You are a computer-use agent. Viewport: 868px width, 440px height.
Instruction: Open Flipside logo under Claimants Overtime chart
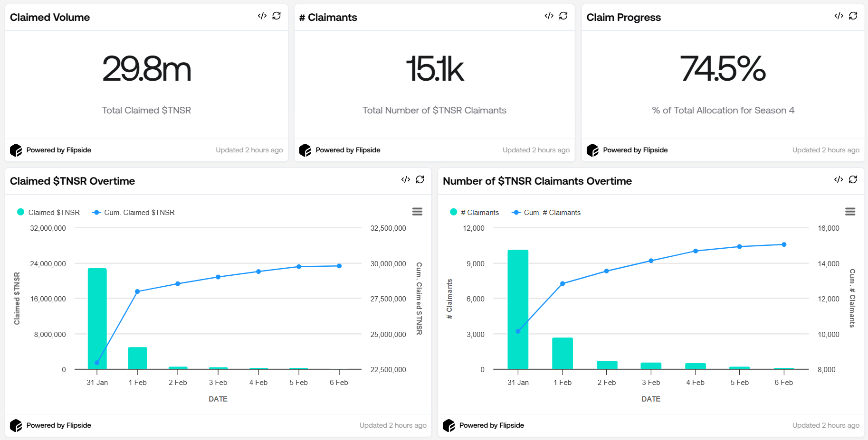(449, 426)
